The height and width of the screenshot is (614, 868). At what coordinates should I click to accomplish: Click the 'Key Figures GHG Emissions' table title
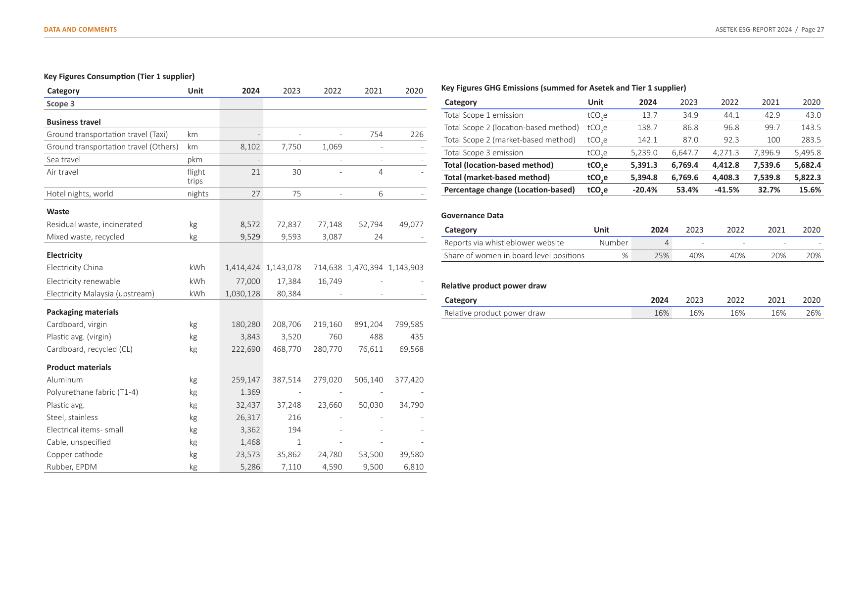[x=564, y=88]
